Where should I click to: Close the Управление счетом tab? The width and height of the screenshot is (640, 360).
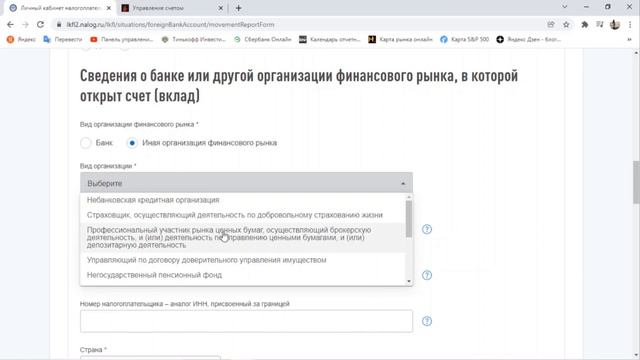click(x=220, y=8)
